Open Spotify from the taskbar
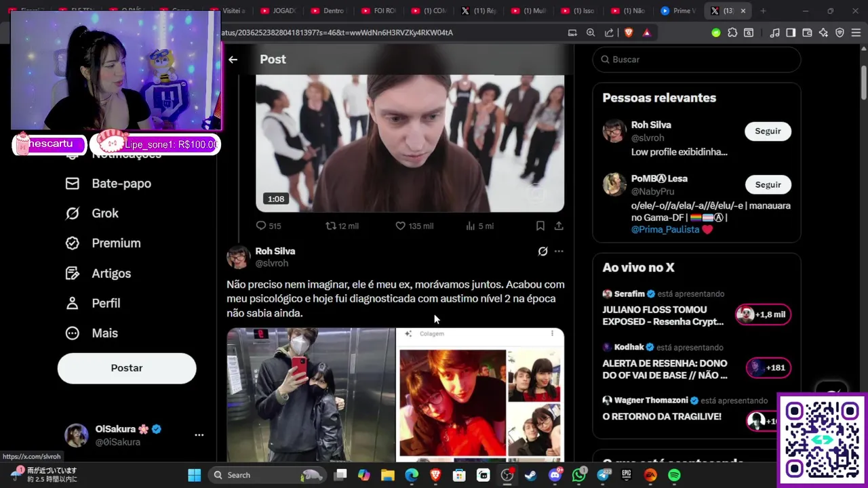868x488 pixels. click(x=674, y=475)
